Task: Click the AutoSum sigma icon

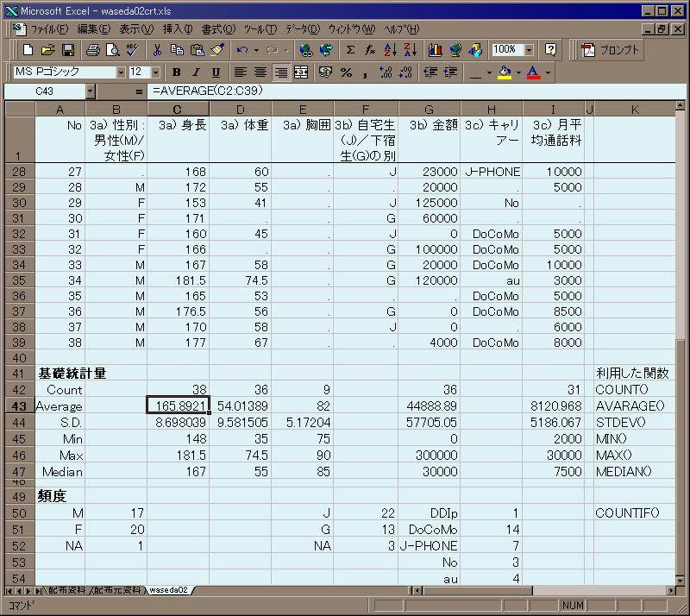Action: [350, 50]
